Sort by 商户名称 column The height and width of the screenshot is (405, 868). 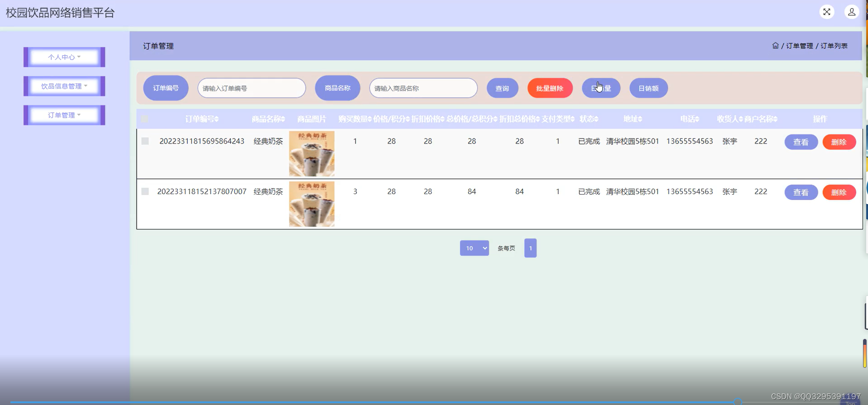click(761, 119)
